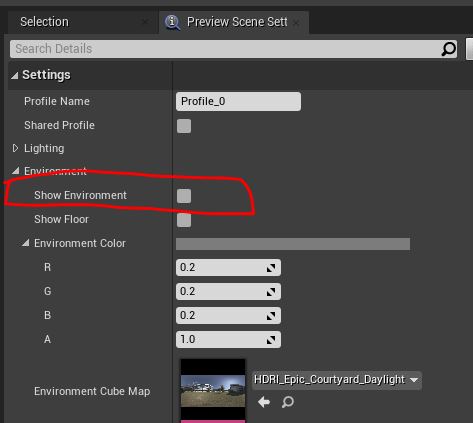Browse to cube map asset with magnifier icon
The height and width of the screenshot is (423, 473).
coord(287,402)
